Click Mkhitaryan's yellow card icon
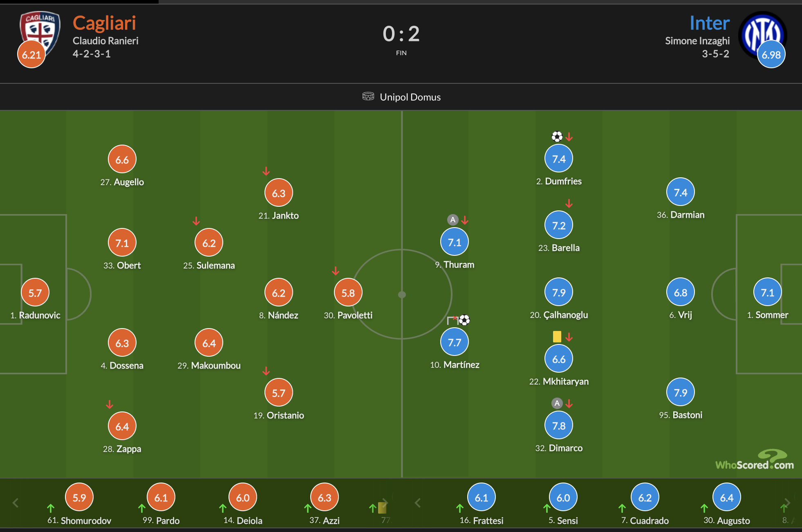 click(x=557, y=337)
